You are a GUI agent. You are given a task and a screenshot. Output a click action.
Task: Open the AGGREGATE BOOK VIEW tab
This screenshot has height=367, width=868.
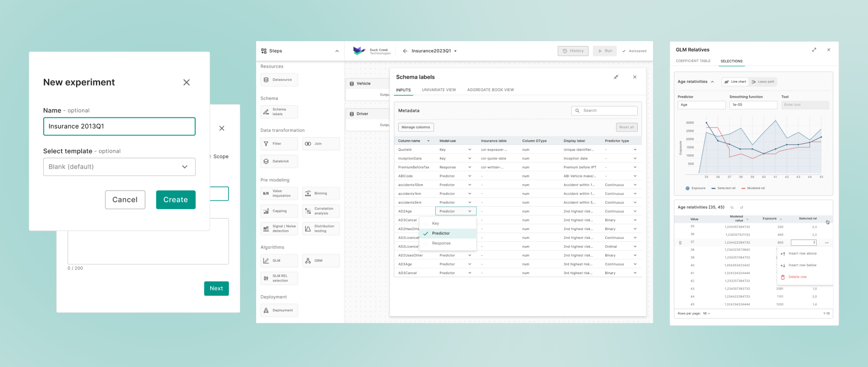point(490,90)
